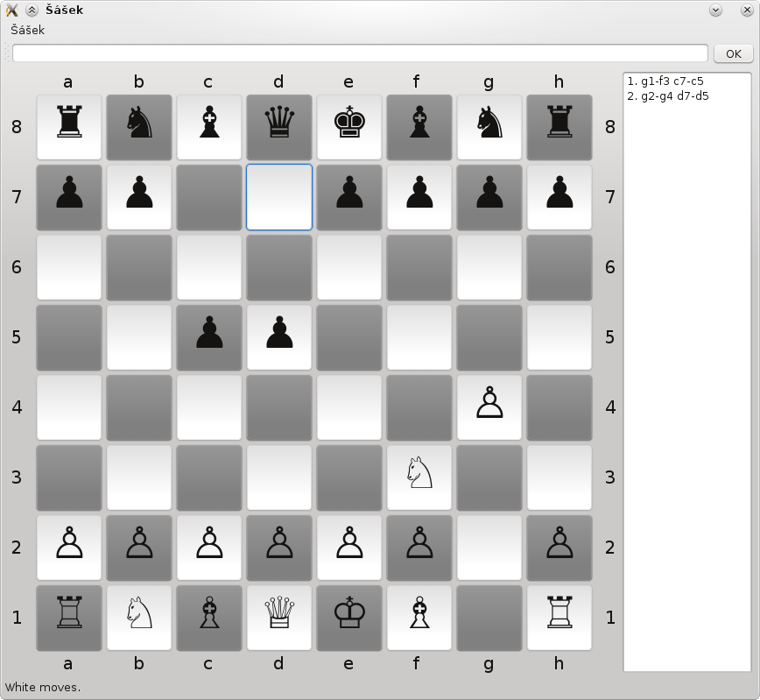This screenshot has height=700, width=760.
Task: Click the empty square g1
Action: click(x=489, y=618)
